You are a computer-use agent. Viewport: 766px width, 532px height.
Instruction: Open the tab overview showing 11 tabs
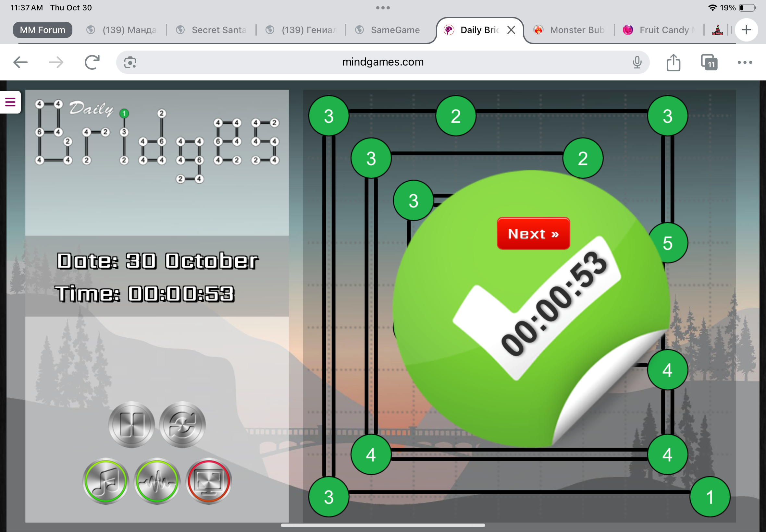[709, 62]
